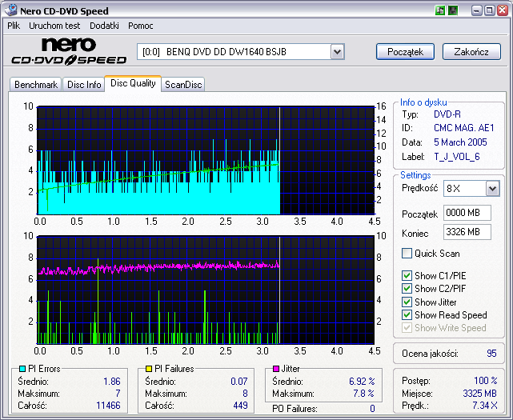
Task: Close the Nero CD-DVD Speed window
Action: (x=503, y=10)
